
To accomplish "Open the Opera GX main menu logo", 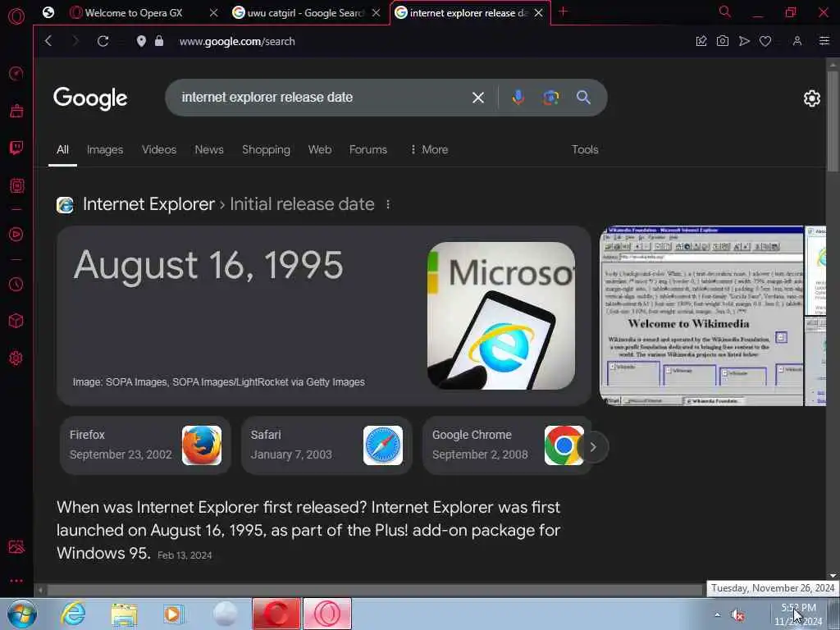I will 16,16.
